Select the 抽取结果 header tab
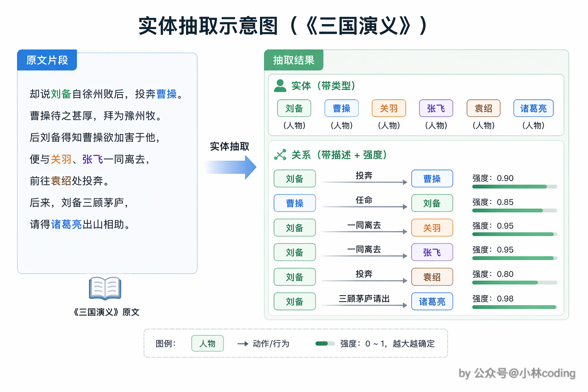This screenshot has height=392, width=588. [x=294, y=60]
